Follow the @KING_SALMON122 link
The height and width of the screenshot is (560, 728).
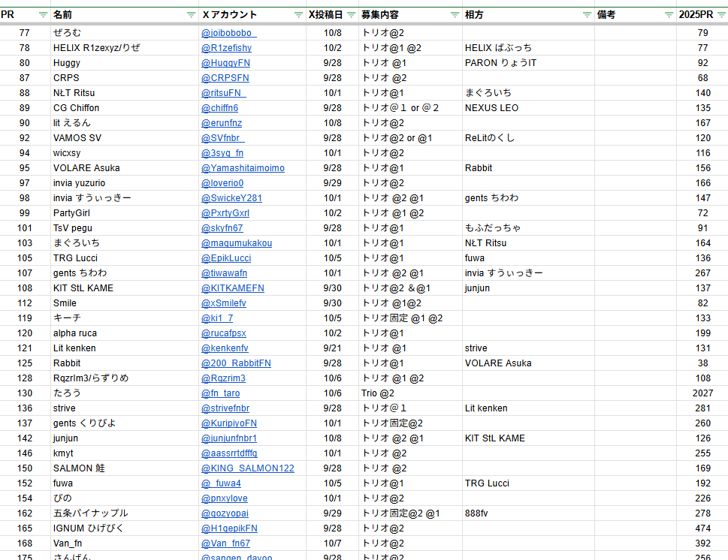click(x=247, y=468)
